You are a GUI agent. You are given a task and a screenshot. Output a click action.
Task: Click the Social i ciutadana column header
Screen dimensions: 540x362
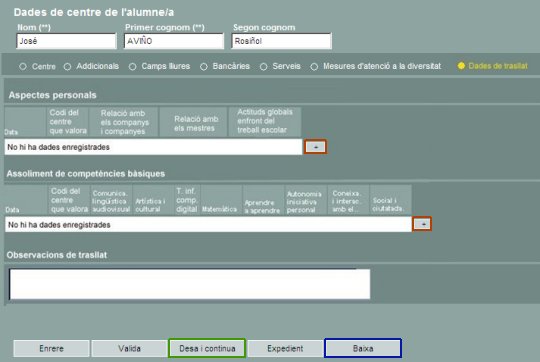pyautogui.click(x=391, y=200)
